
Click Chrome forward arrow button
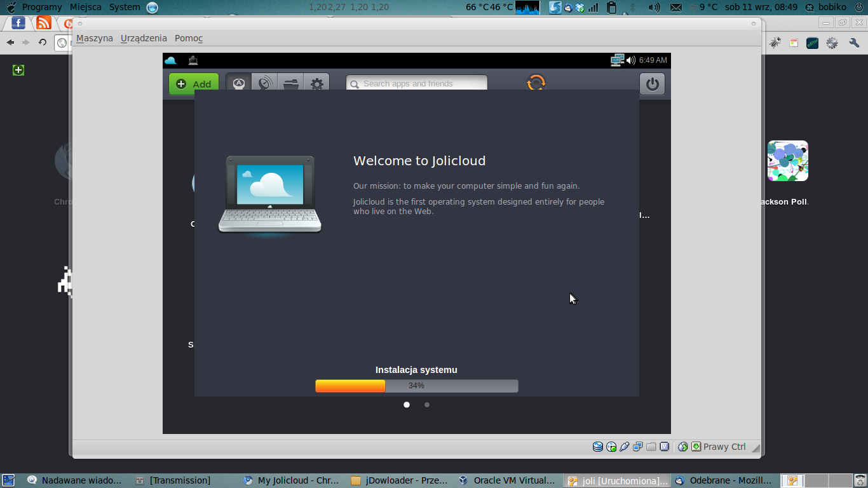[x=26, y=43]
